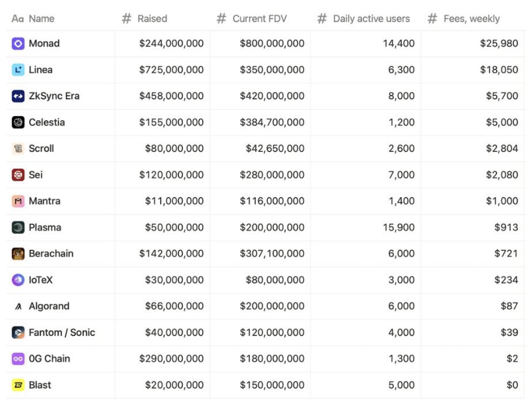Click the IoTeX logo icon

point(18,280)
